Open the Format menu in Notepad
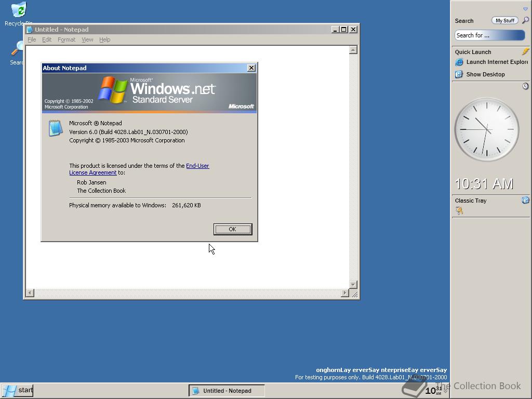This screenshot has height=399, width=532. (66, 39)
